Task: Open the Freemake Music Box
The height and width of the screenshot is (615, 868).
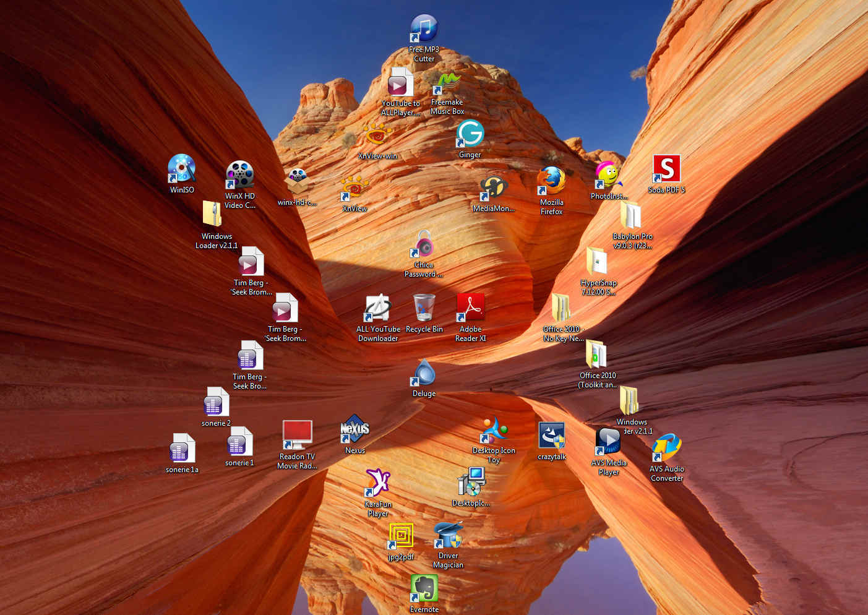Action: [447, 81]
